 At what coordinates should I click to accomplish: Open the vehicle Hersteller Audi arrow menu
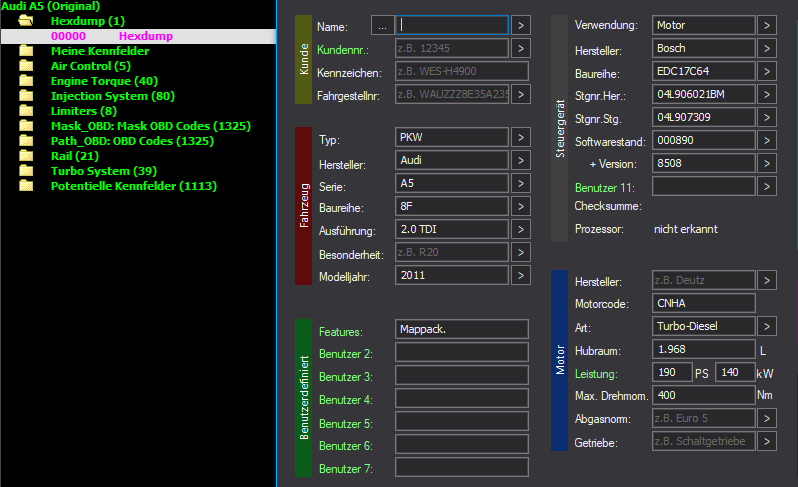click(x=521, y=160)
